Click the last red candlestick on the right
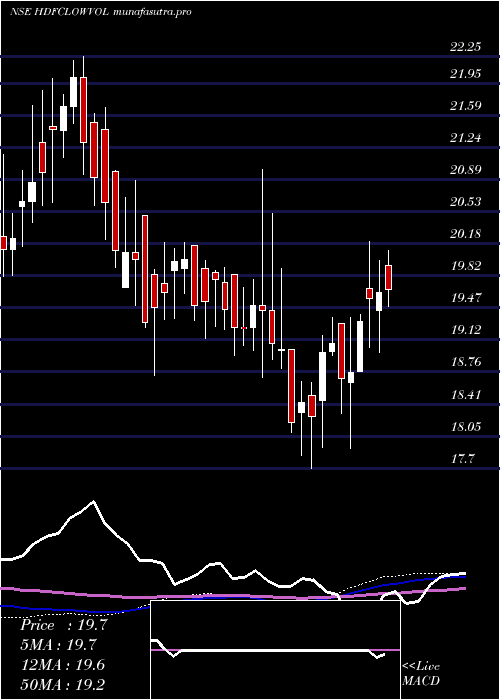 pyautogui.click(x=388, y=277)
